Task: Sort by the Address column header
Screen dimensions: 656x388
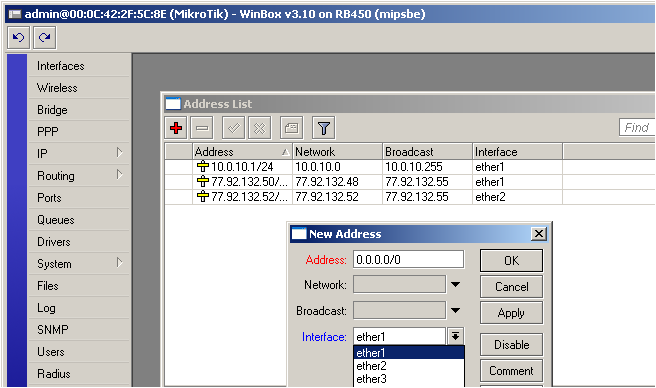Action: 242,152
